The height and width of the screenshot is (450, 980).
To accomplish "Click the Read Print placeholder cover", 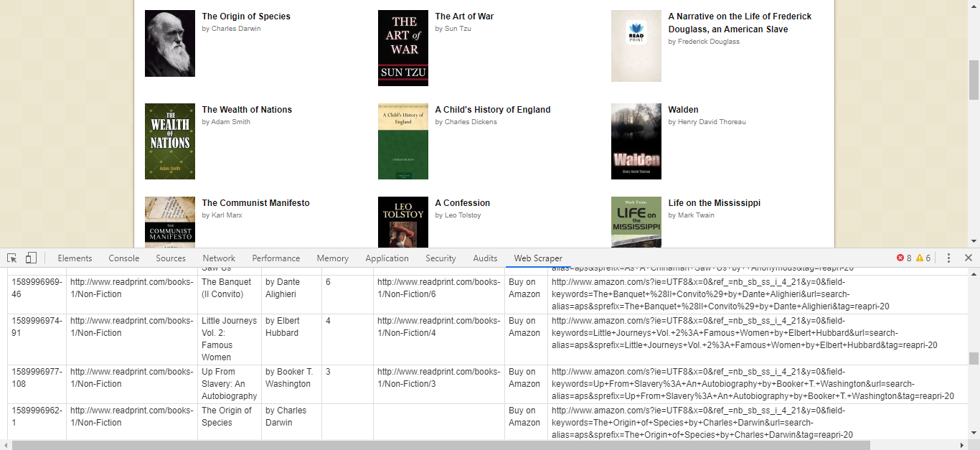I will click(x=636, y=46).
